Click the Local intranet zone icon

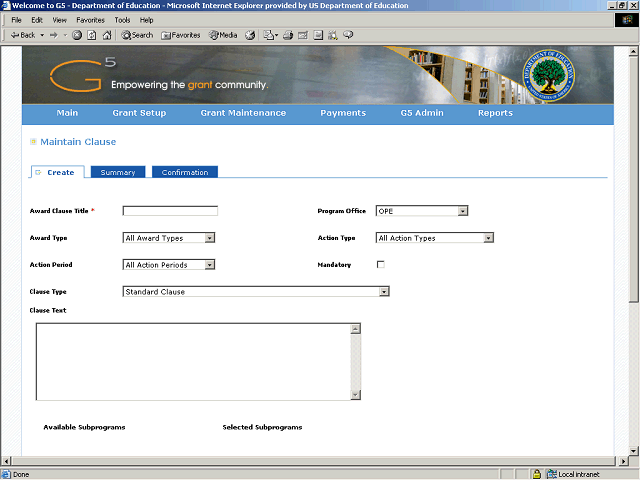point(552,474)
